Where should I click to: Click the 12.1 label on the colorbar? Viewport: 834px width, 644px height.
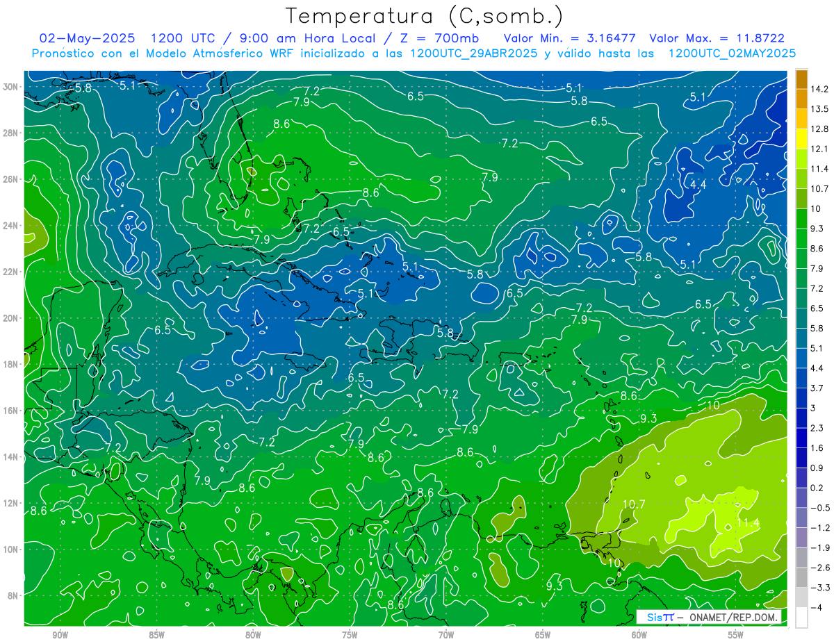[819, 149]
